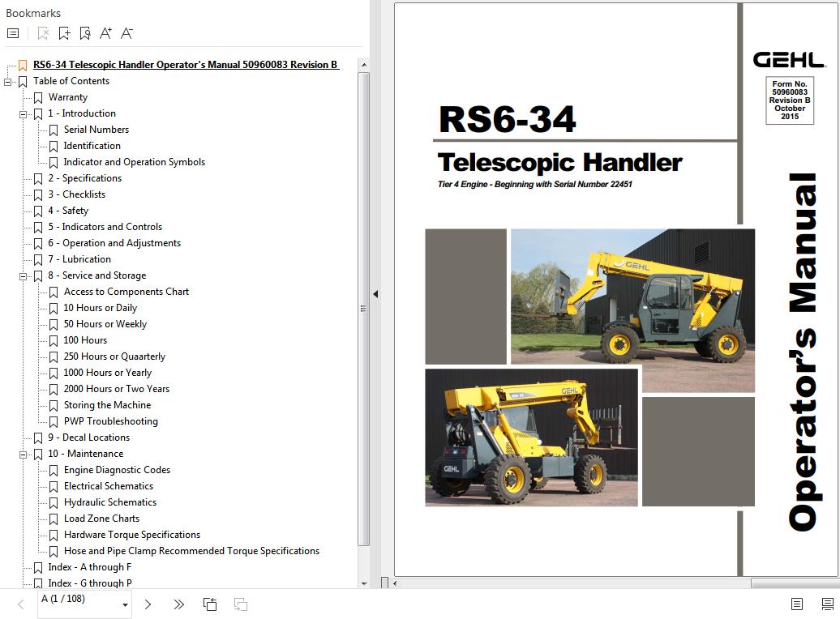
Task: Click the go to previous view icon
Action: tap(210, 604)
